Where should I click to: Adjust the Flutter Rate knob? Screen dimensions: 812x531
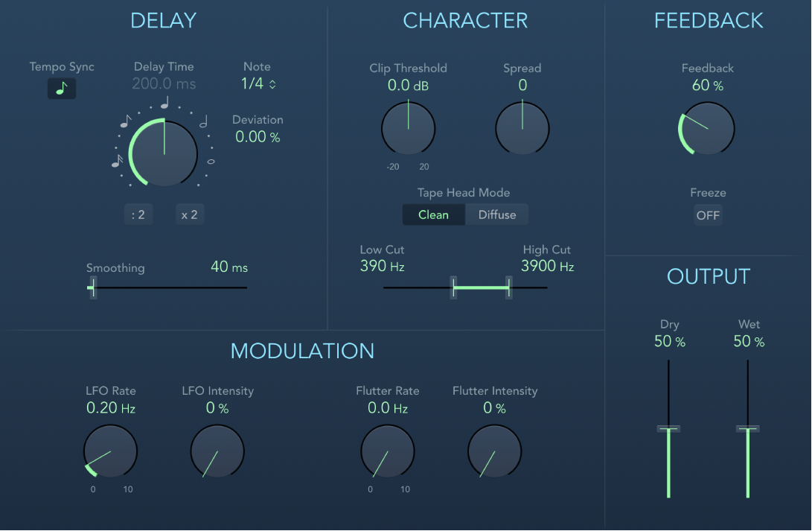tap(387, 451)
